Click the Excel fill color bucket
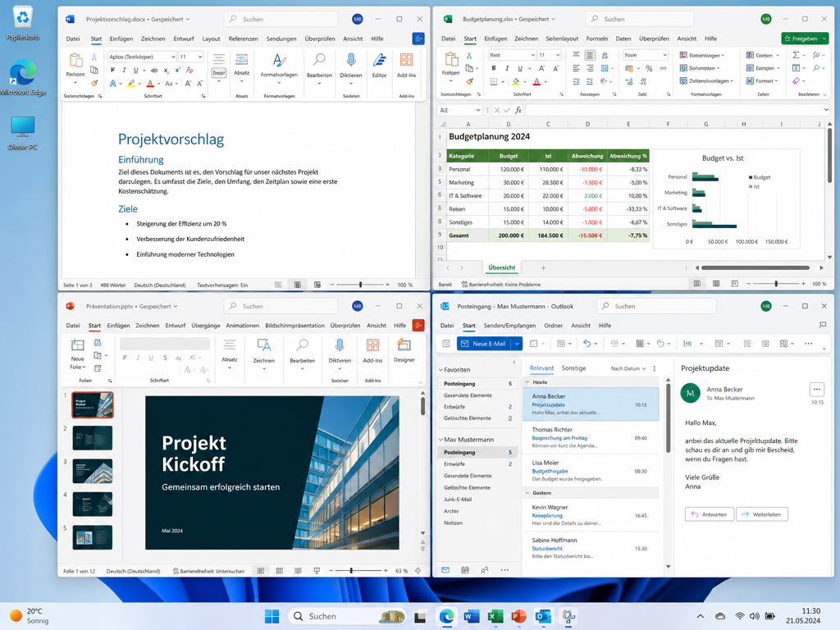Screen dimensions: 840x630 [516, 81]
